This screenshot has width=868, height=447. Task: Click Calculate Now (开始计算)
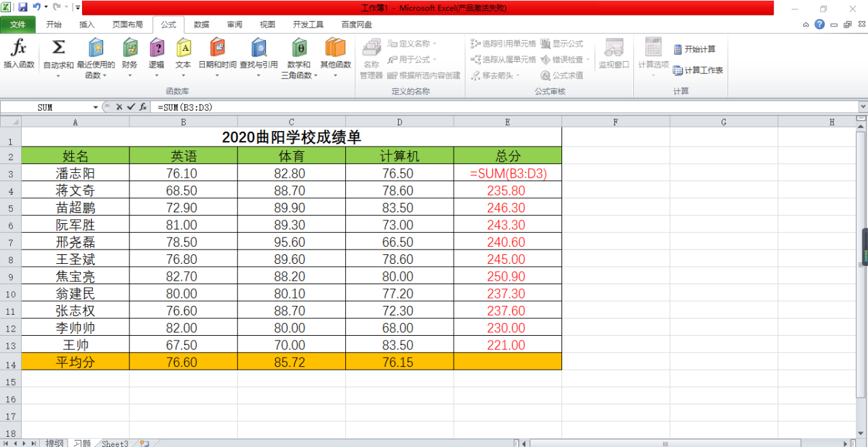[x=694, y=50]
